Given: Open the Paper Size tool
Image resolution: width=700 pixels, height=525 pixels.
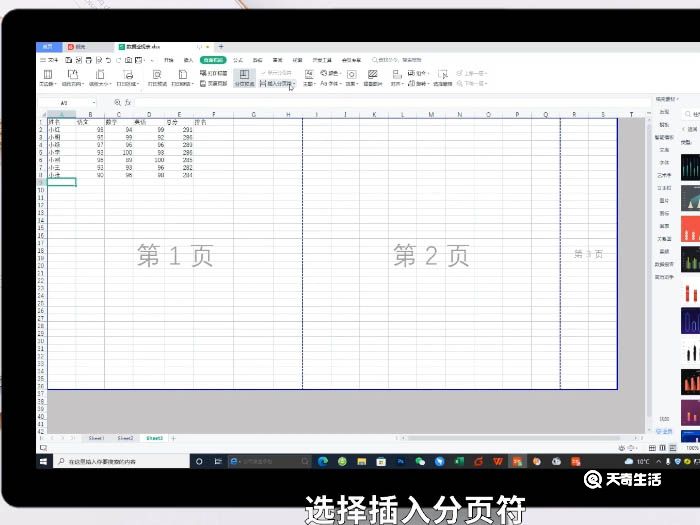Looking at the screenshot, I should pyautogui.click(x=100, y=78).
